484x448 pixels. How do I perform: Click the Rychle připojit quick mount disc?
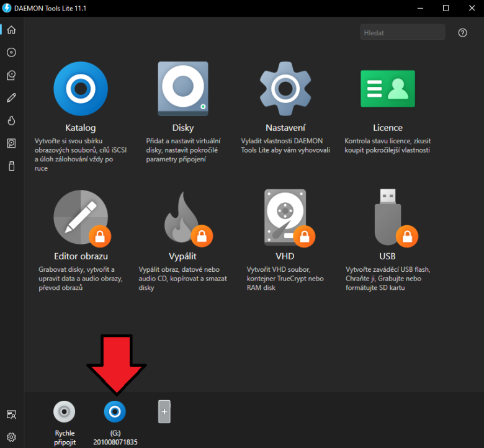(x=64, y=411)
